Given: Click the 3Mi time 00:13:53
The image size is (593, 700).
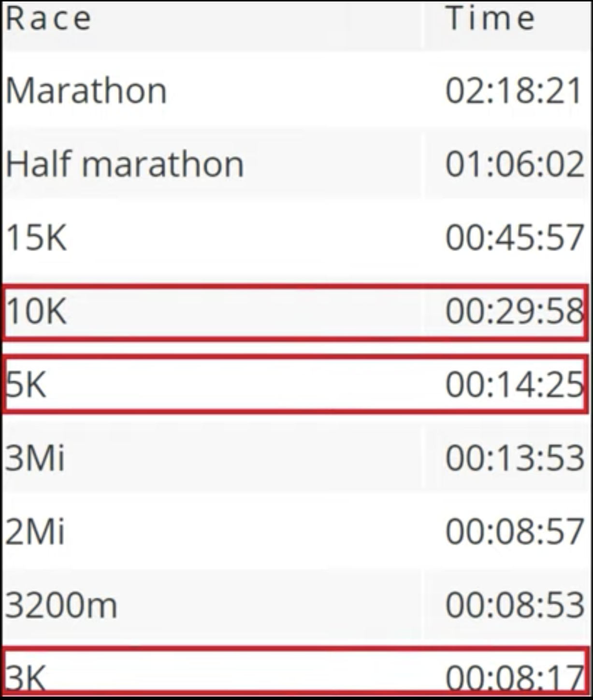Looking at the screenshot, I should (x=514, y=458).
